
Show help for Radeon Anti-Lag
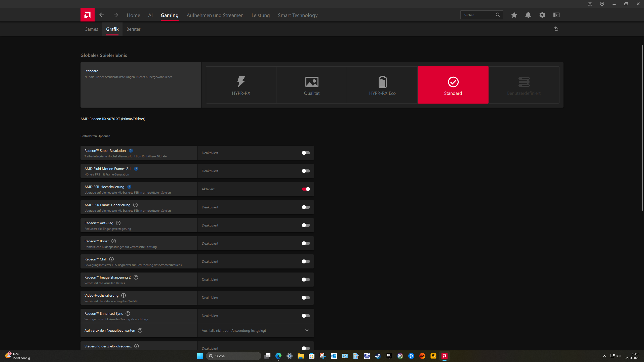(118, 223)
